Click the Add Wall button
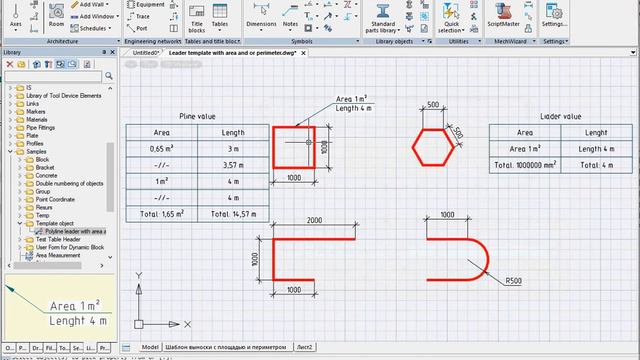Viewport: 640px width, 360px height. (x=90, y=4)
